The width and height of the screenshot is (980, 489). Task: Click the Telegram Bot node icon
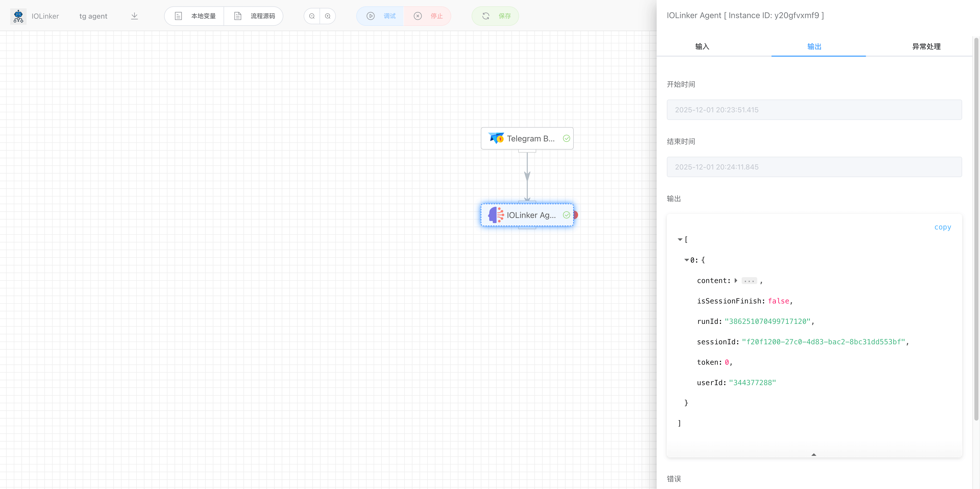point(496,138)
